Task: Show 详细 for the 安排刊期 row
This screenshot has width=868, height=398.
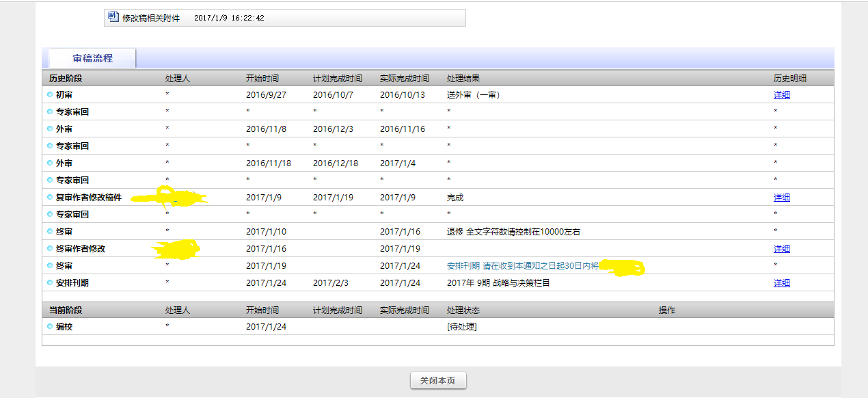Action: pyautogui.click(x=781, y=283)
